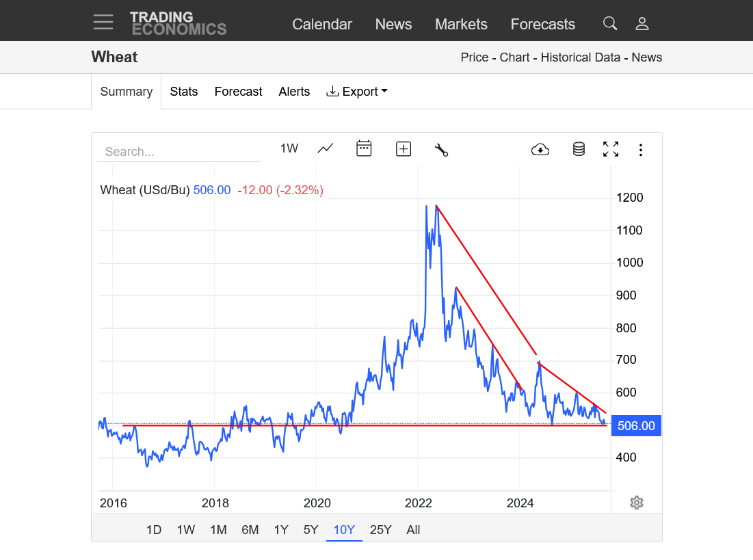Expand the Export dropdown
The width and height of the screenshot is (753, 560).
coord(357,92)
